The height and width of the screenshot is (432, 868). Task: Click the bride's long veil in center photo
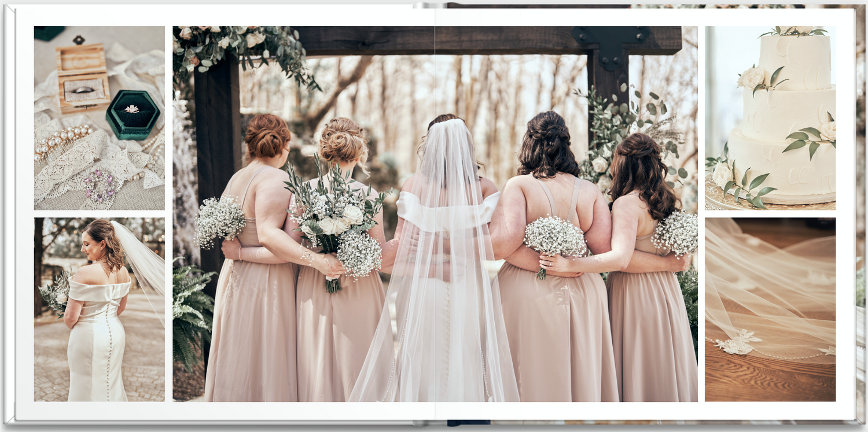tap(439, 289)
